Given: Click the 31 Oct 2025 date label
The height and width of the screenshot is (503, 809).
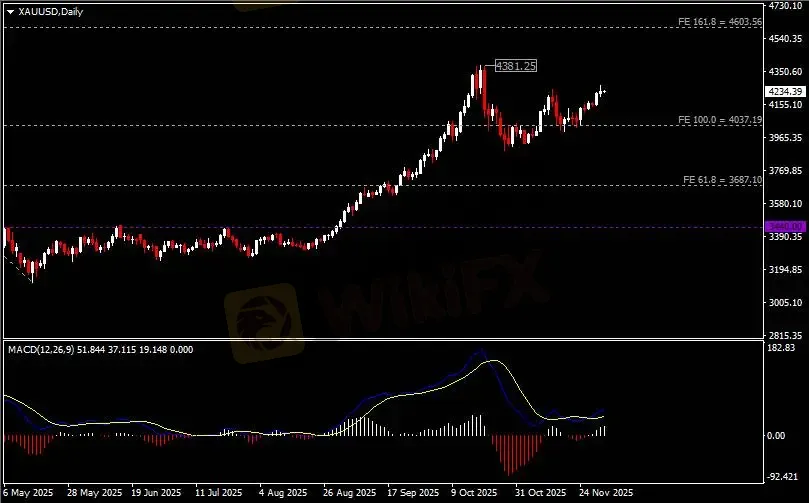Looking at the screenshot, I should pos(540,493).
